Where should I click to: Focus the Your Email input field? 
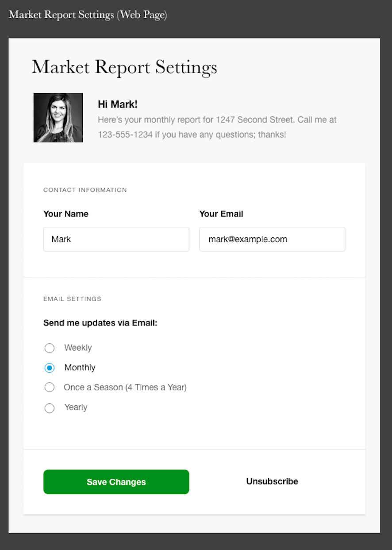click(272, 239)
